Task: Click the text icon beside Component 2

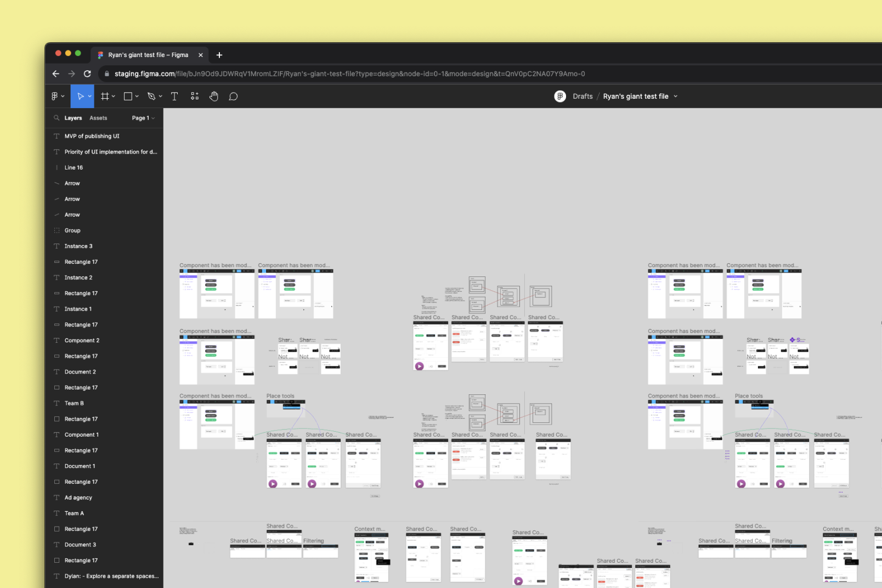Action: [56, 341]
